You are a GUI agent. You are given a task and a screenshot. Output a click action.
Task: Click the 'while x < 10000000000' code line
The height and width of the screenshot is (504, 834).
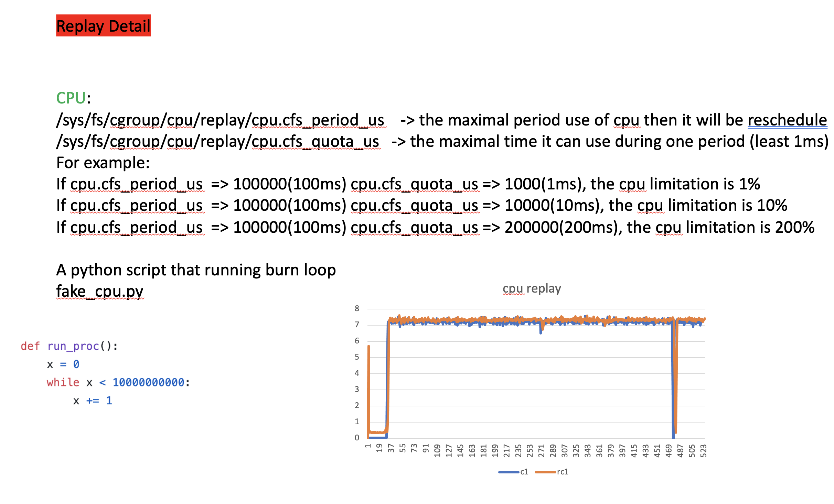(118, 383)
